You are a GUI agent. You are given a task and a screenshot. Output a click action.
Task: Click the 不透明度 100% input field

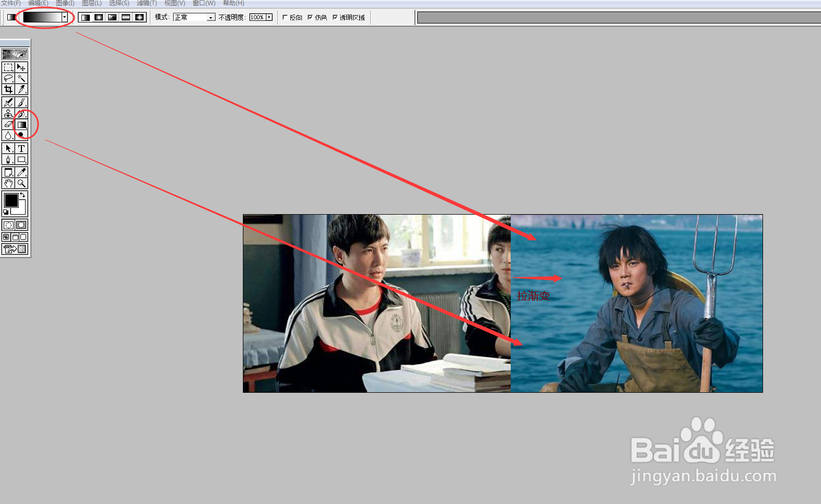click(x=257, y=17)
